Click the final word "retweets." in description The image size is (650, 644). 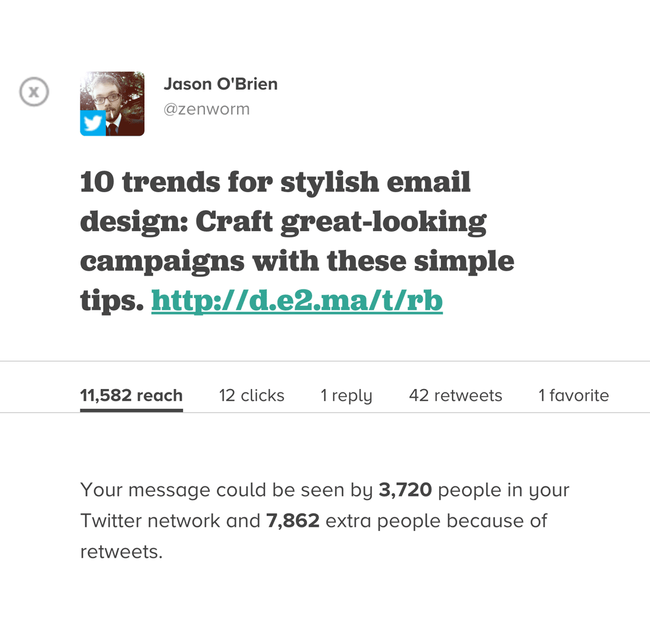click(x=121, y=551)
